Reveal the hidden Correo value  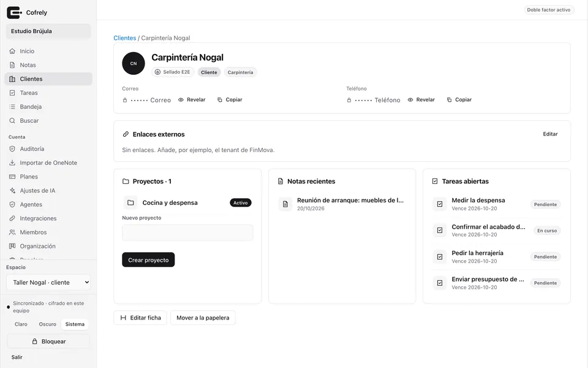point(192,99)
